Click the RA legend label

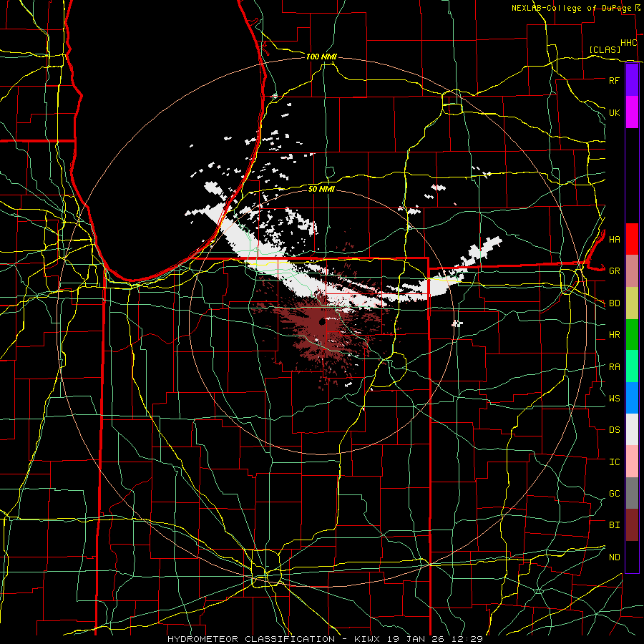pos(614,367)
